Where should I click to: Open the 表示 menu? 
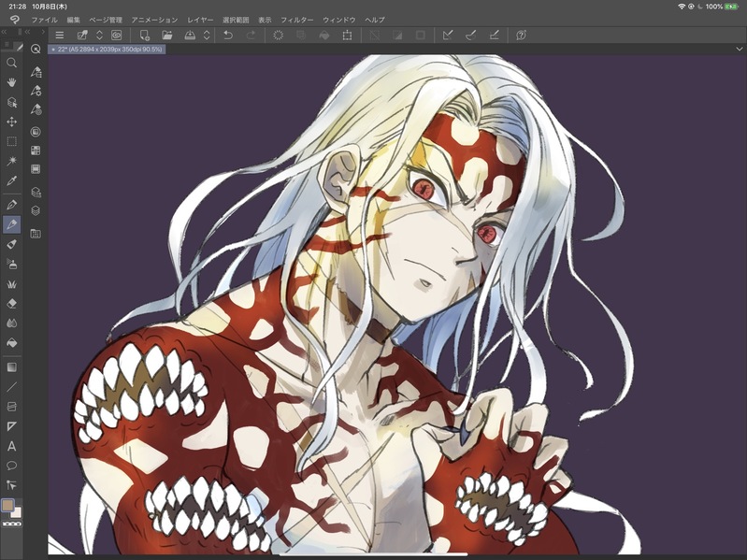pyautogui.click(x=265, y=20)
